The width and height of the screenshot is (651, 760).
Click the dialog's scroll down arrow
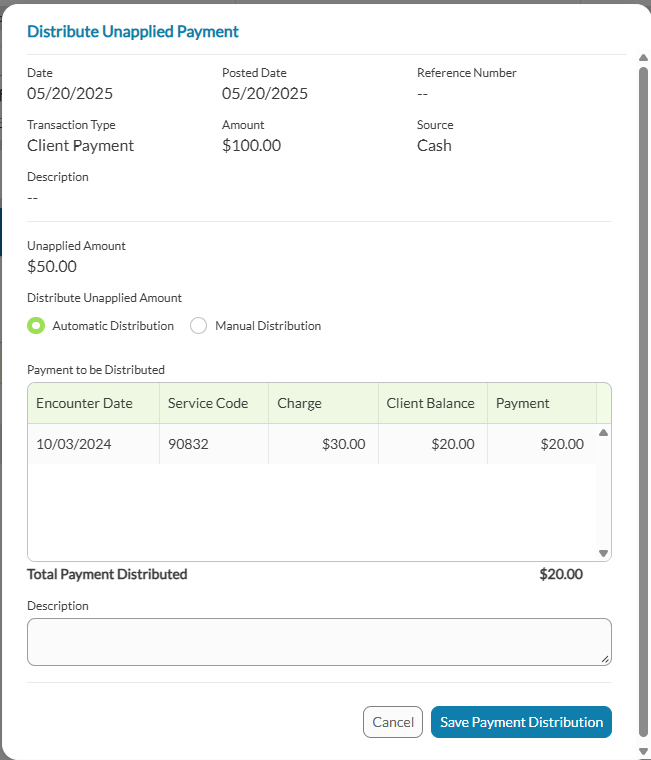click(x=643, y=751)
